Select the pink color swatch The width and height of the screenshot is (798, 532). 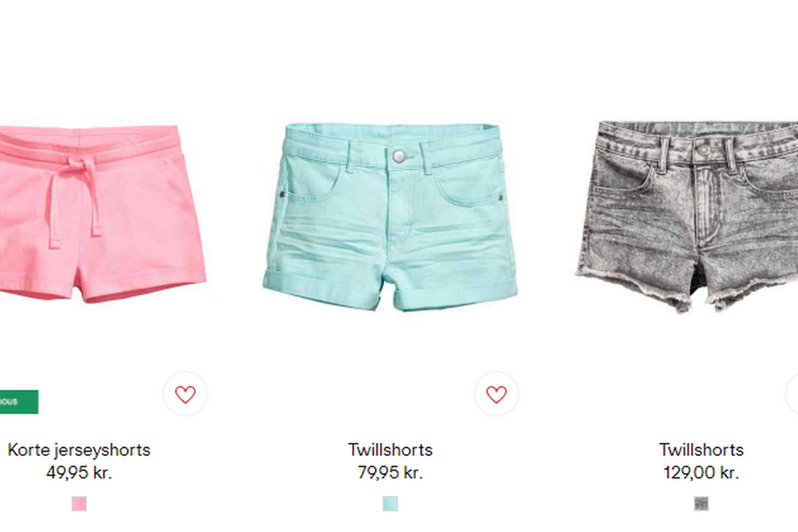79,504
